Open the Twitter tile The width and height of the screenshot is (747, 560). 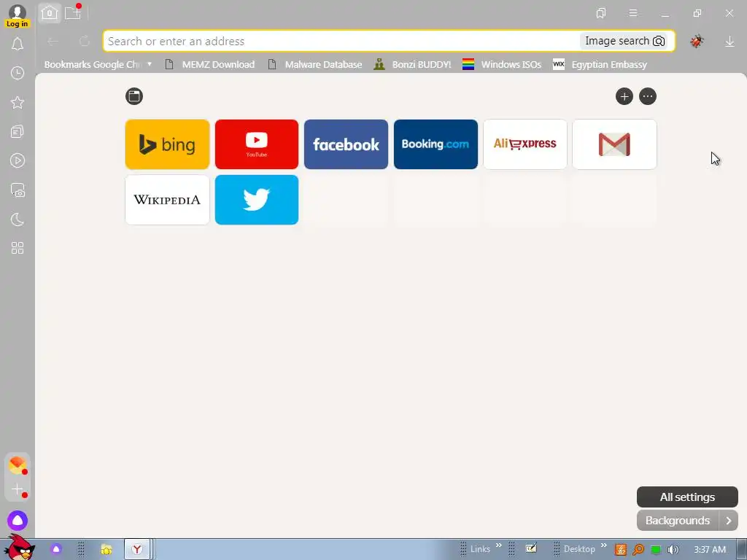[257, 200]
